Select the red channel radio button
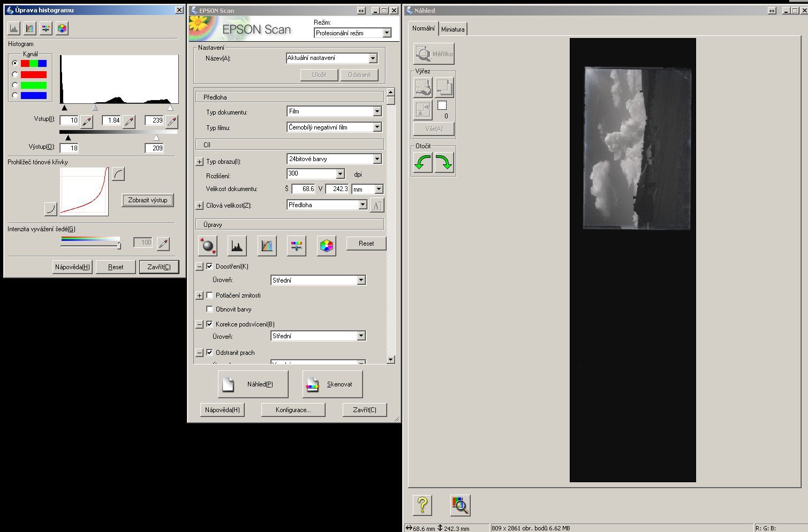Viewport: 808px width, 532px height. [x=15, y=74]
